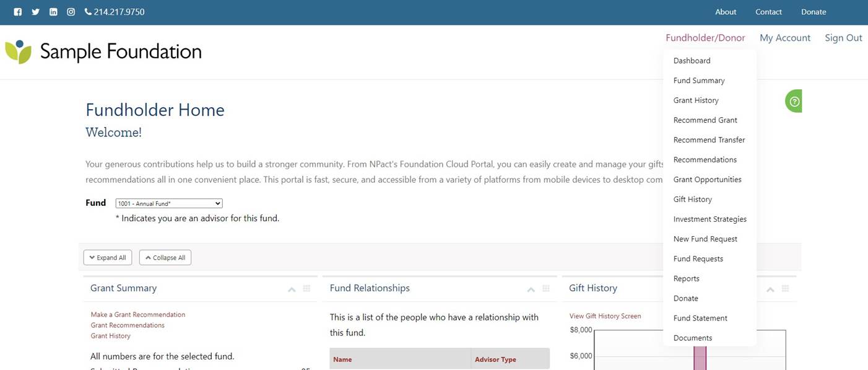The width and height of the screenshot is (868, 370).
Task: Click the Sample Foundation leaf logo
Action: [x=18, y=52]
